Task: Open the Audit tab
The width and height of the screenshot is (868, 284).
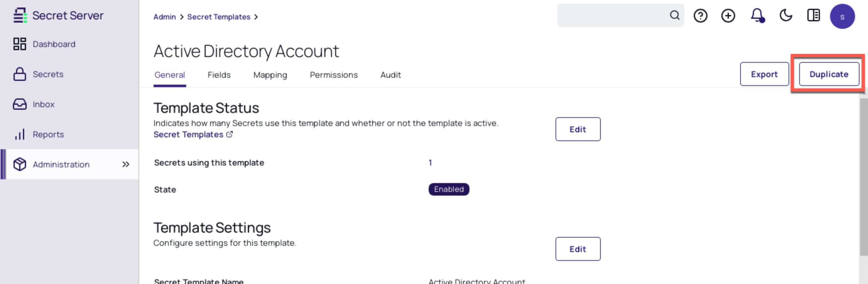Action: (x=390, y=75)
